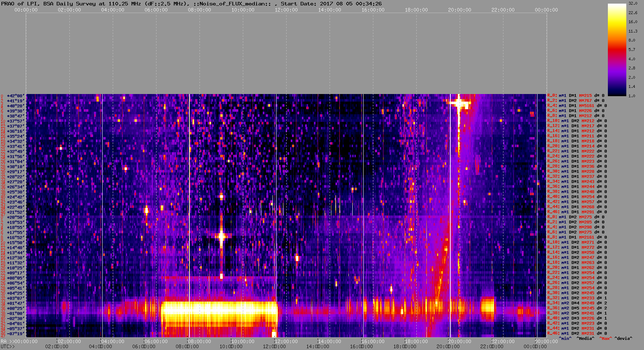This screenshot has height=350, width=644.
Task: Select the +33°41' declination label
Action: pyautogui.click(x=16, y=146)
